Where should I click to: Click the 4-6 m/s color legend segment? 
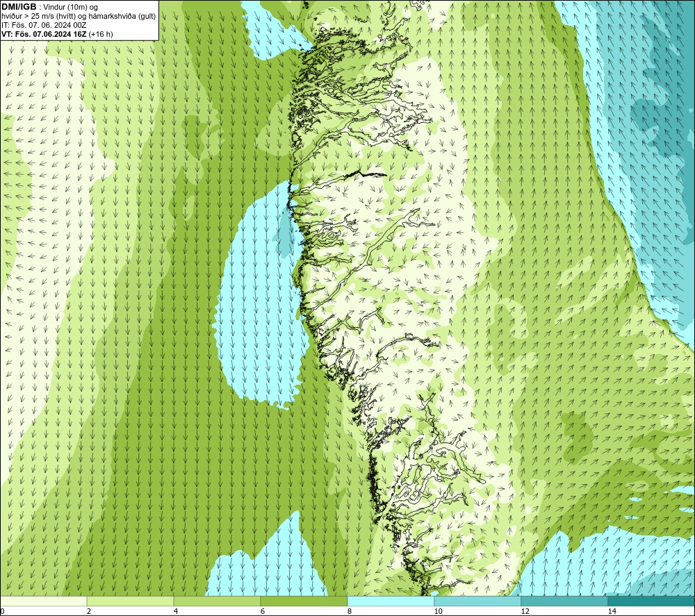[x=217, y=601]
